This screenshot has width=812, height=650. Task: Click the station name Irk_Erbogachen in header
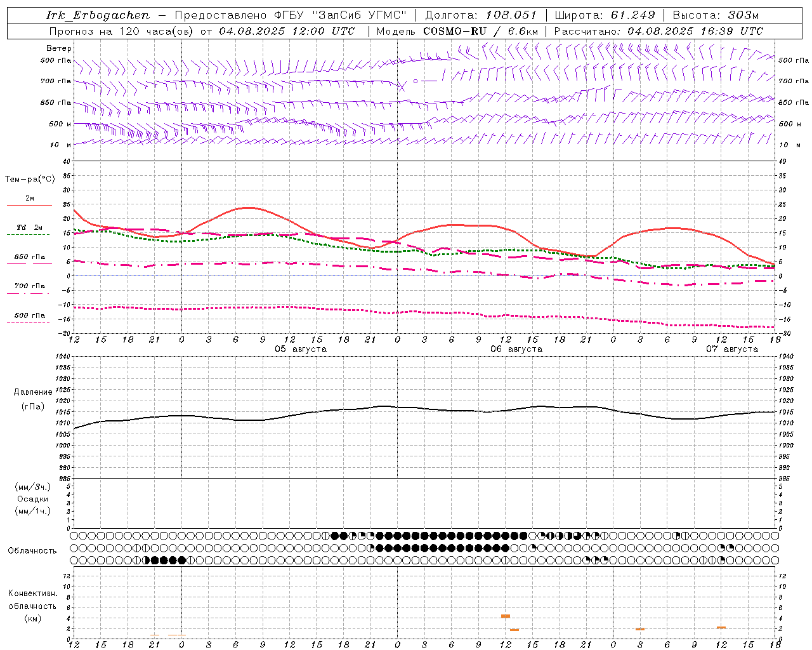(x=98, y=15)
